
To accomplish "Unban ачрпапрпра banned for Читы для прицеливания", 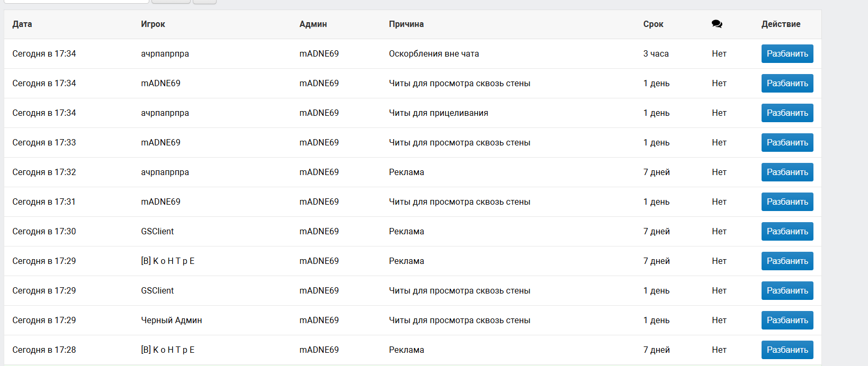I will 787,113.
